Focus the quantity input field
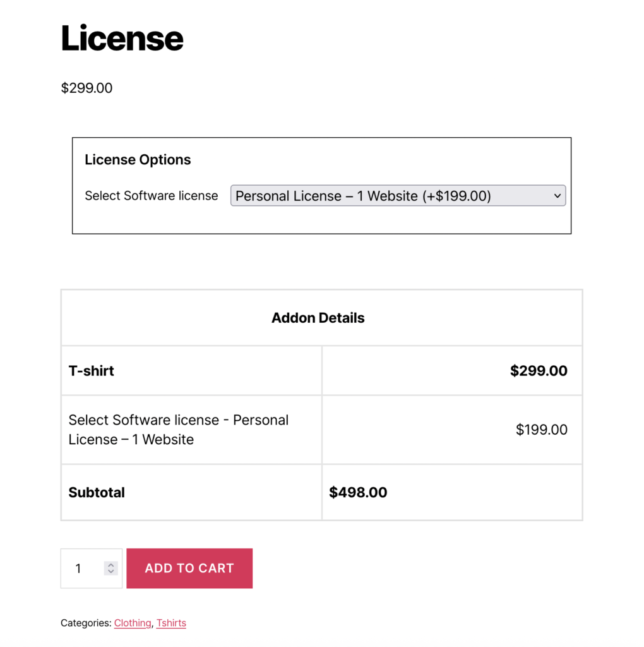 [x=82, y=569]
